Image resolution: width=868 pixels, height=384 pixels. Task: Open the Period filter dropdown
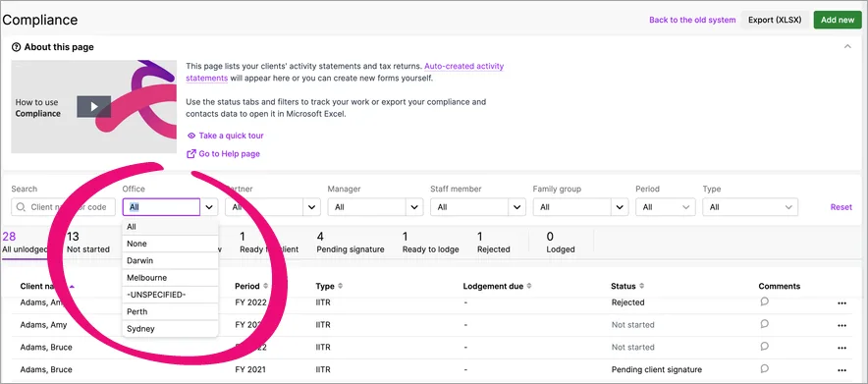click(x=666, y=207)
